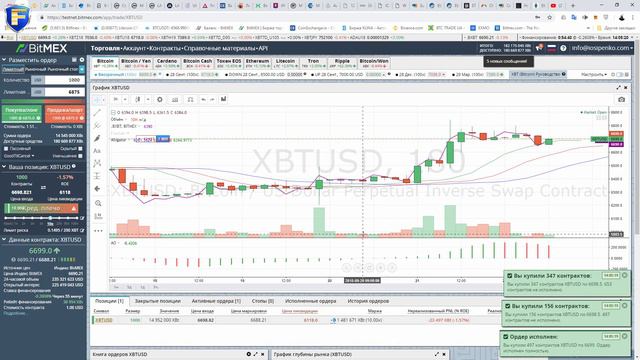Screen dimensions: 640x360
Task: Open the candle style dropdown arrow
Action: coord(148,100)
